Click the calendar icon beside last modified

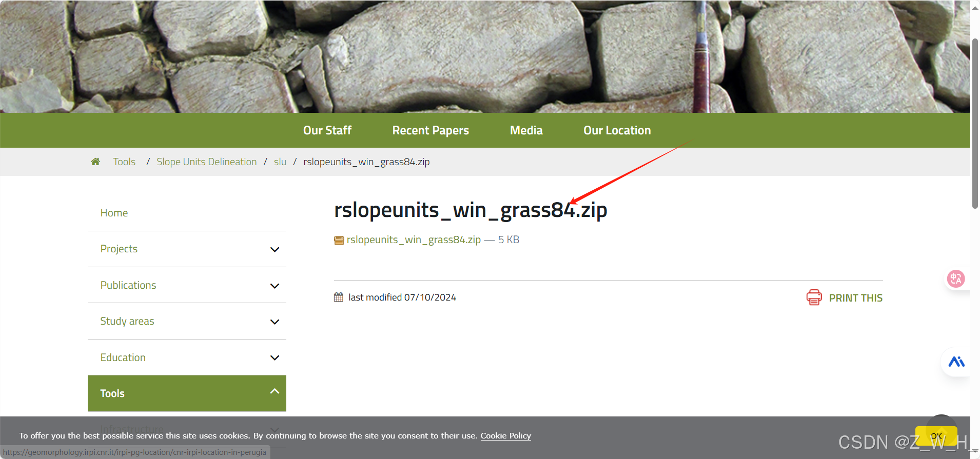339,297
